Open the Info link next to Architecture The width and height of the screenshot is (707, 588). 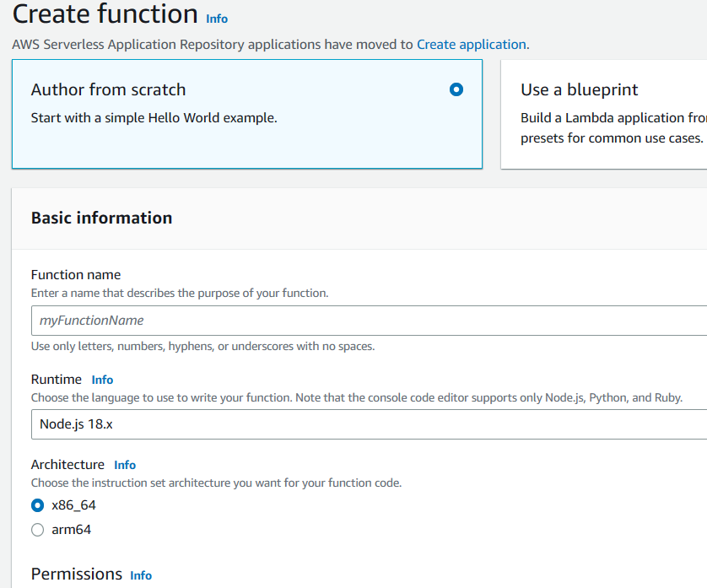(x=125, y=465)
